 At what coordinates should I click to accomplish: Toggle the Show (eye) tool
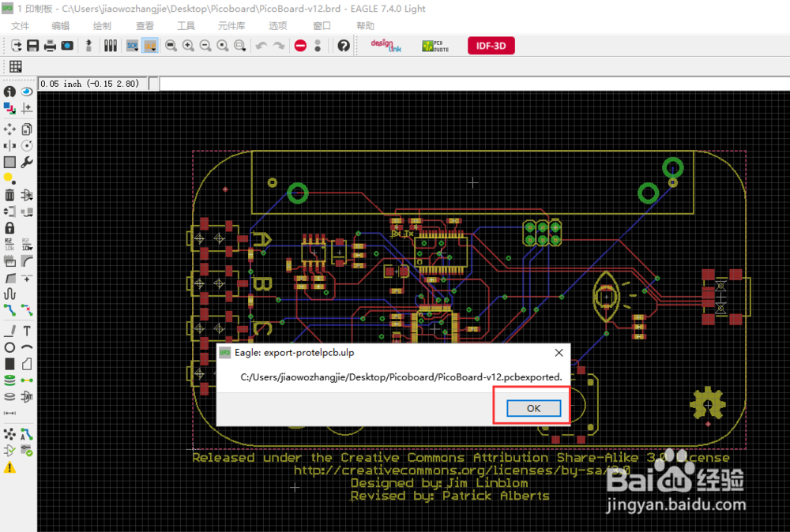pyautogui.click(x=26, y=89)
